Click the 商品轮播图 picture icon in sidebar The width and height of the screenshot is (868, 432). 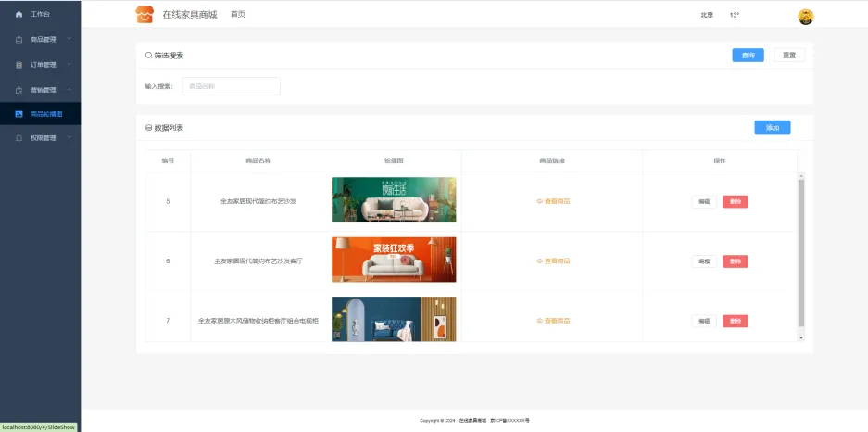[x=19, y=114]
